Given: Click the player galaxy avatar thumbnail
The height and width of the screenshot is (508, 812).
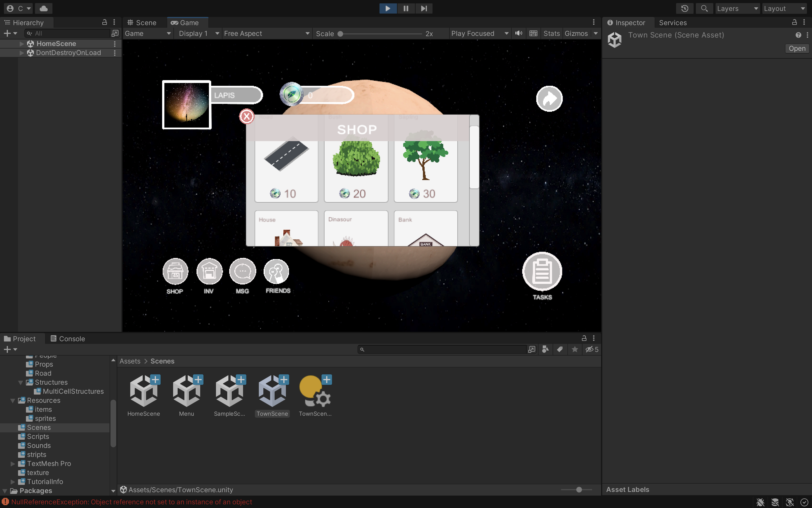Looking at the screenshot, I should click(x=187, y=105).
